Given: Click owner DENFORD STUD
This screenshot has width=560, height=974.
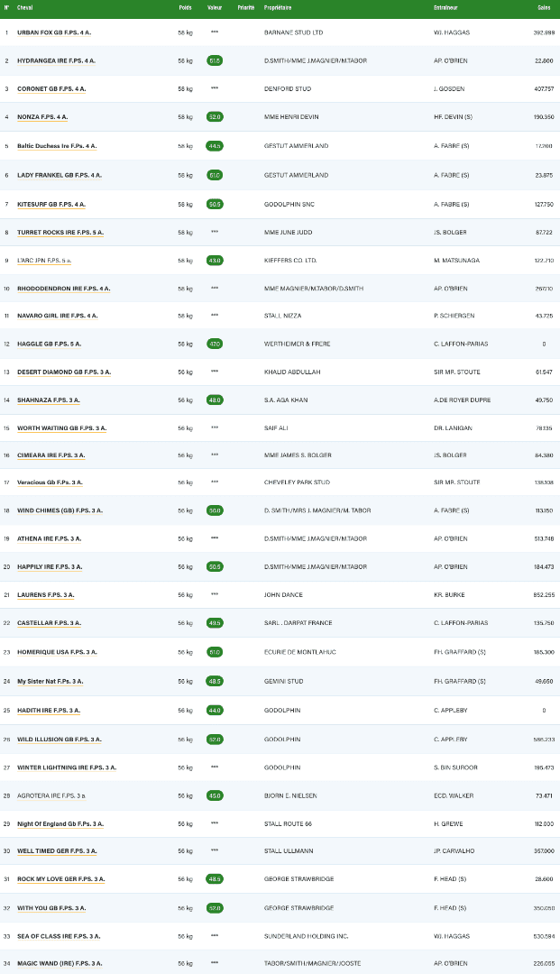Looking at the screenshot, I should point(288,88).
